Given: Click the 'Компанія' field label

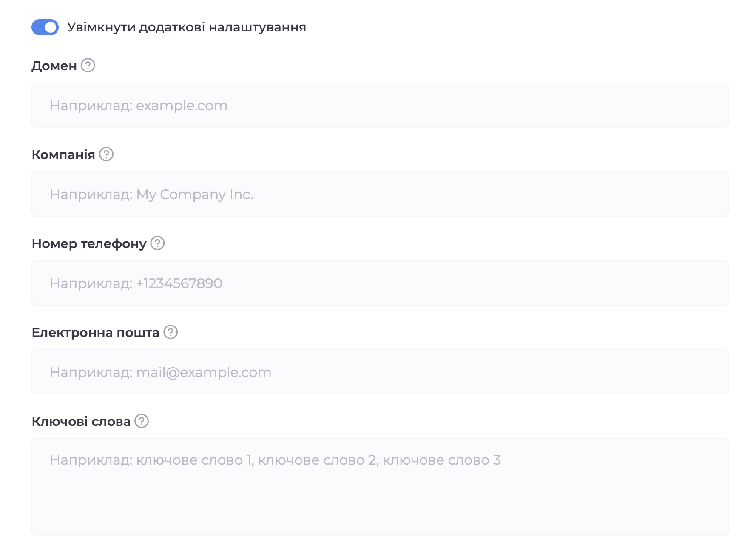Looking at the screenshot, I should [x=63, y=154].
